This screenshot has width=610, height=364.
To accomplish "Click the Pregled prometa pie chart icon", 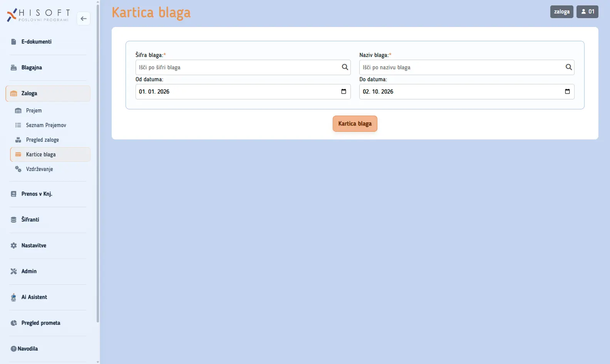I will pos(13,323).
